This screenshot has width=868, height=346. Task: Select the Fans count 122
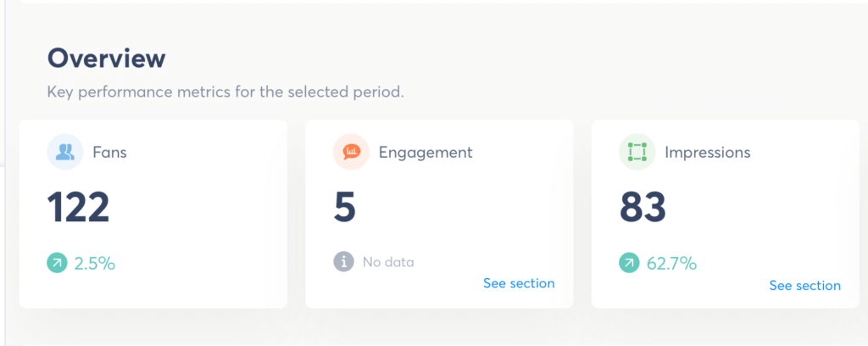(x=79, y=208)
